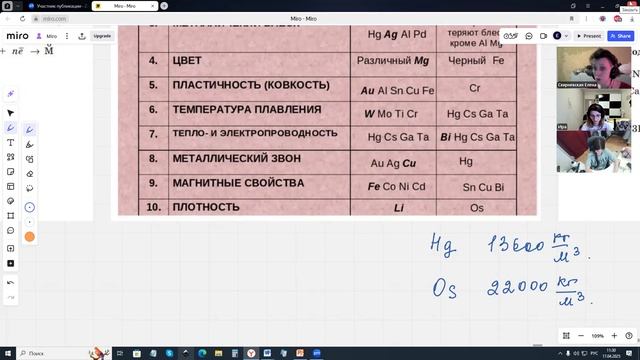Select the eraser in pen submenu
The image size is (640, 360).
click(x=29, y=173)
